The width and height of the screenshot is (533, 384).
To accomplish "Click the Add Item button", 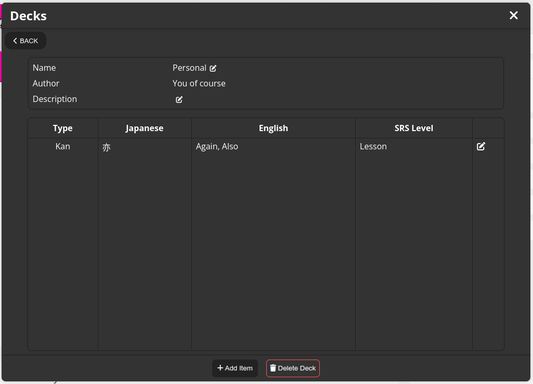I will coord(235,368).
